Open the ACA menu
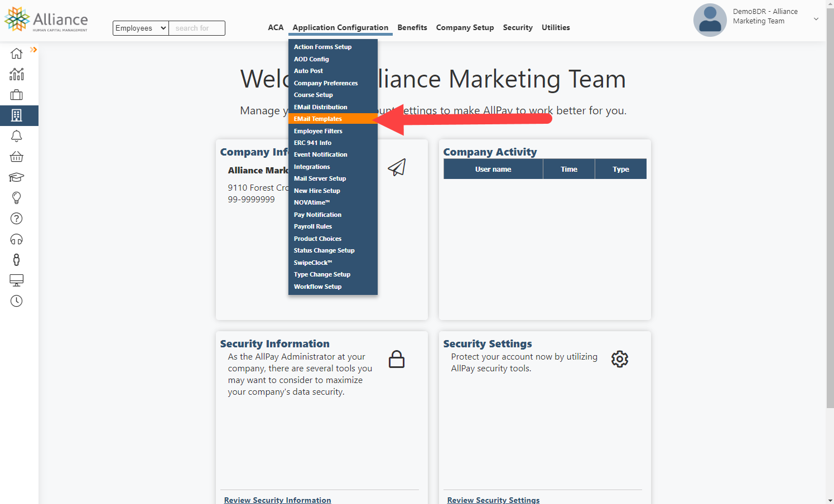 click(276, 27)
